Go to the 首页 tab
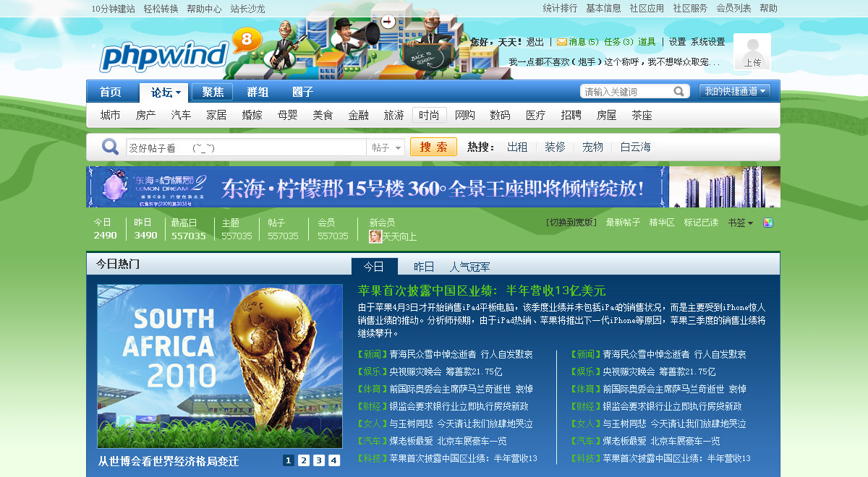Viewport: 868px width, 477px height. [x=110, y=93]
